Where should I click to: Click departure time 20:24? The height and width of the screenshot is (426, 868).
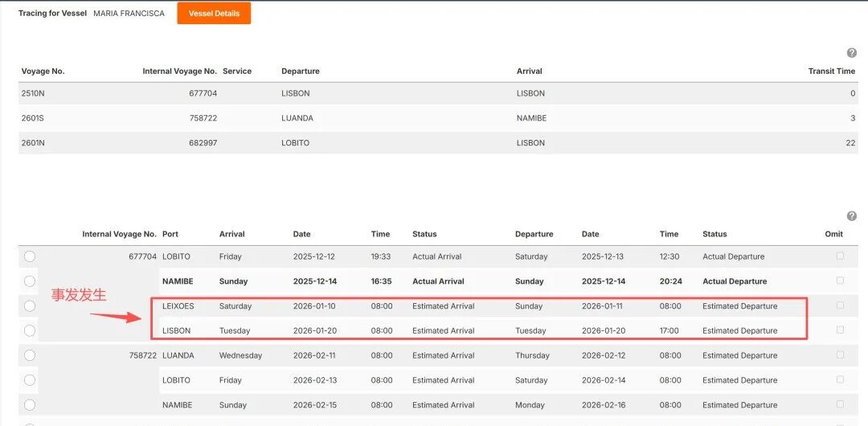pyautogui.click(x=669, y=281)
